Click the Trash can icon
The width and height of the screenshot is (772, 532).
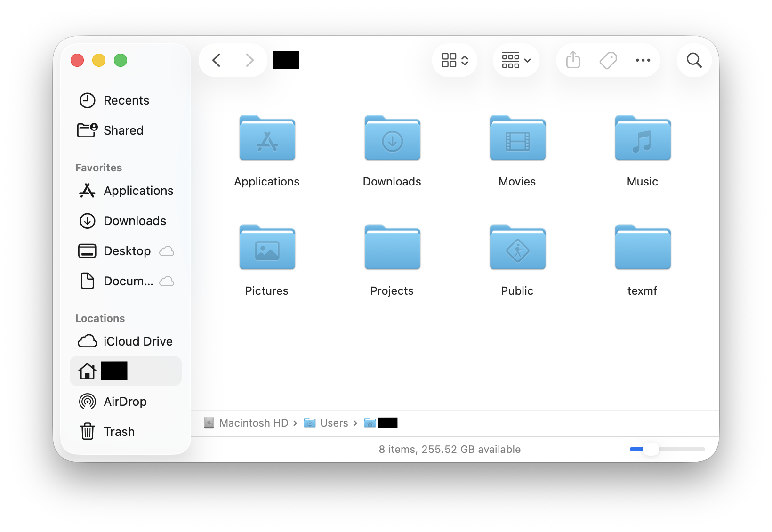coord(88,431)
